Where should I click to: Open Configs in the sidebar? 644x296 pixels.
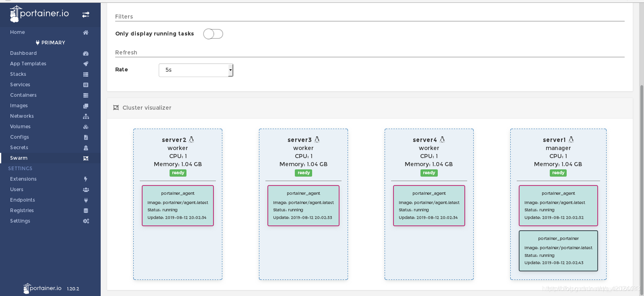(x=19, y=137)
